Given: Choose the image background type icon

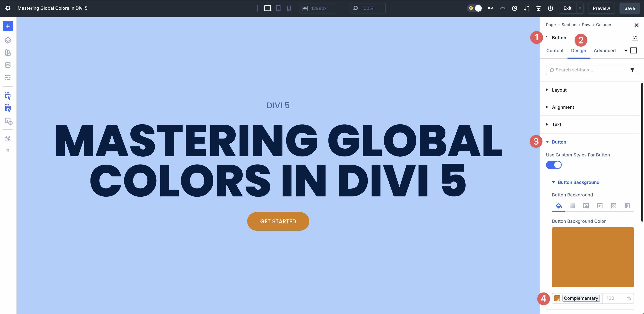Looking at the screenshot, I should pyautogui.click(x=586, y=206).
